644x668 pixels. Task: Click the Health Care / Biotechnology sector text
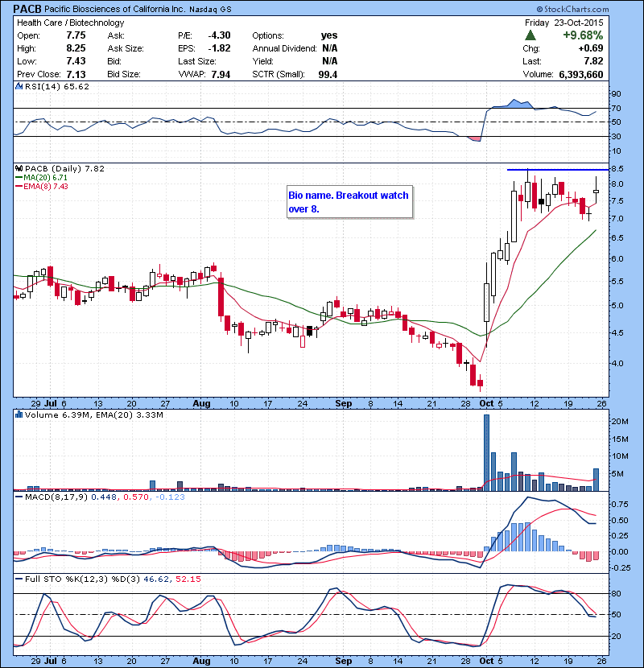pyautogui.click(x=70, y=23)
